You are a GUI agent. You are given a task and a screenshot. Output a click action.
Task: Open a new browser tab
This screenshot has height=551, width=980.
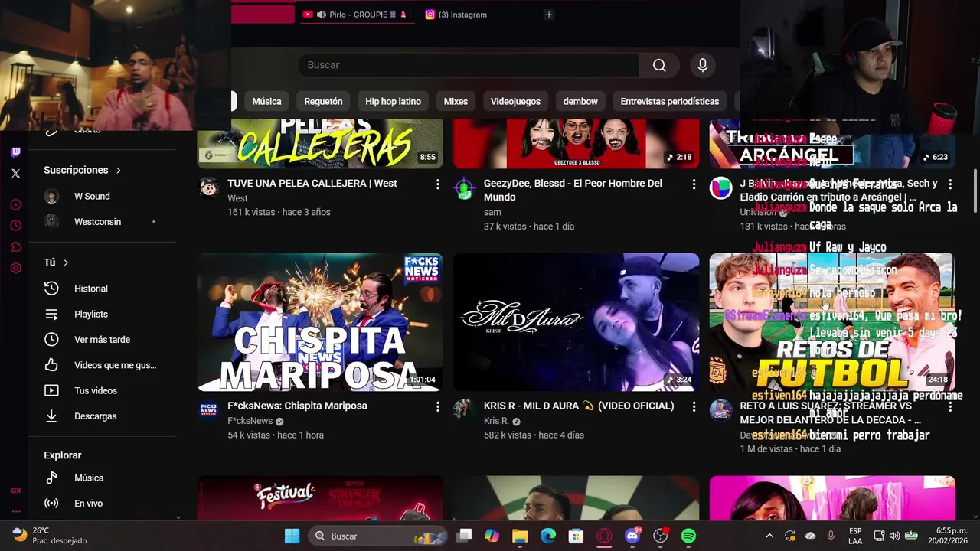click(x=548, y=15)
